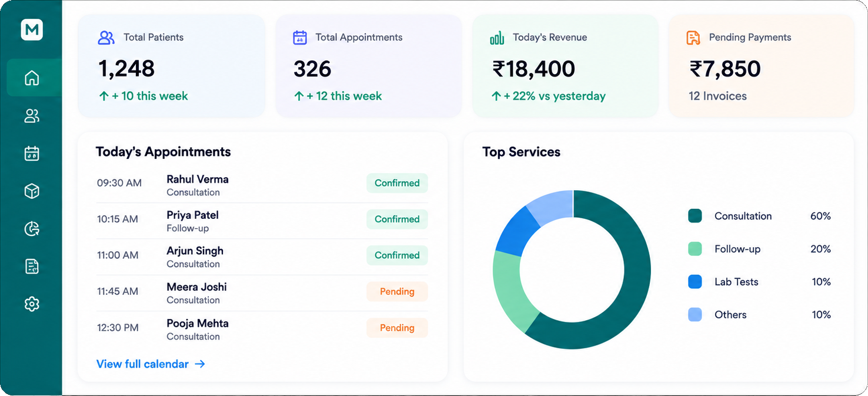Screen dimensions: 868x396
Task: Open the Invoices document sidebar icon
Action: click(x=32, y=267)
